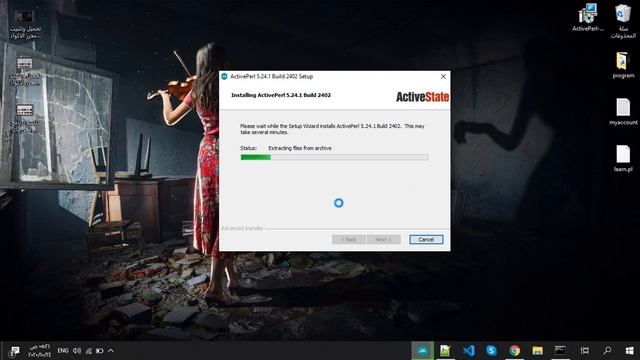Select the second desktop shortcut on the left column
Viewport: 640px width, 360px height.
click(x=24, y=71)
